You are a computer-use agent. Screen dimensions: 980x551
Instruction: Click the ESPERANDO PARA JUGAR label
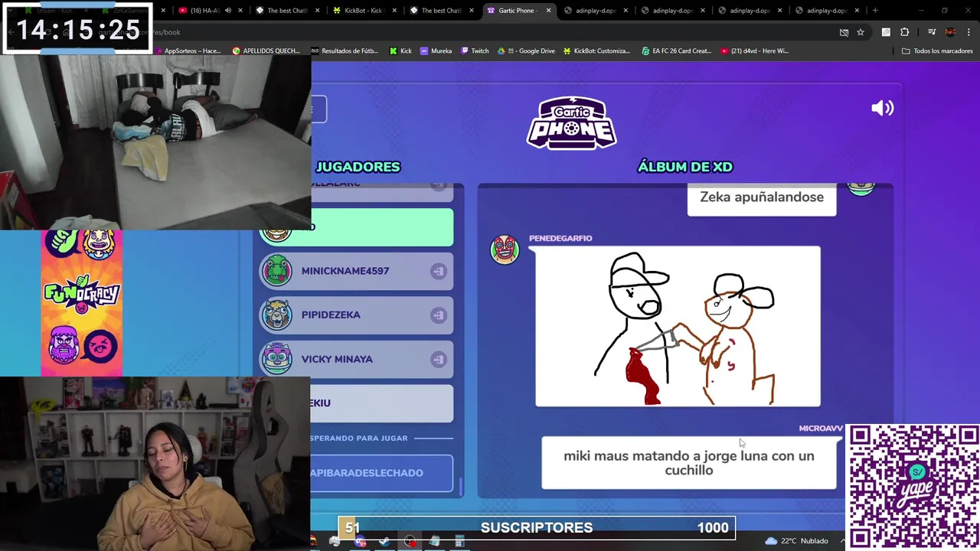359,439
